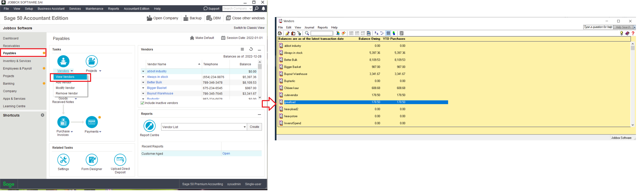The width and height of the screenshot is (644, 194).
Task: Click the Shortcuts gear settings icon
Action: 42,116
